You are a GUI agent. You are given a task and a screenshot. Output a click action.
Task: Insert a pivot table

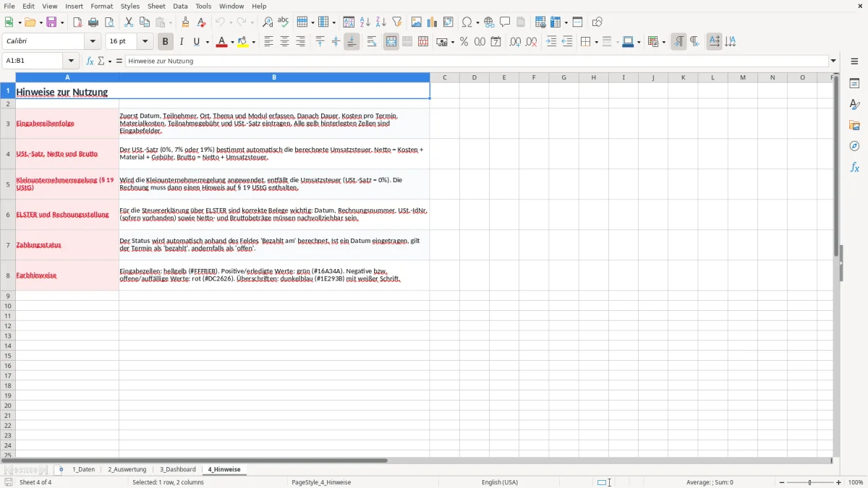448,22
